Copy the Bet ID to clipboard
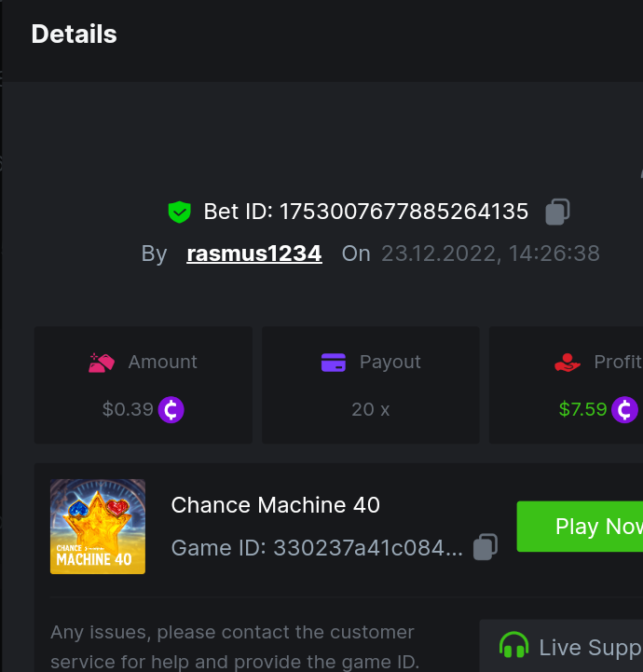Image resolution: width=643 pixels, height=672 pixels. [x=557, y=212]
